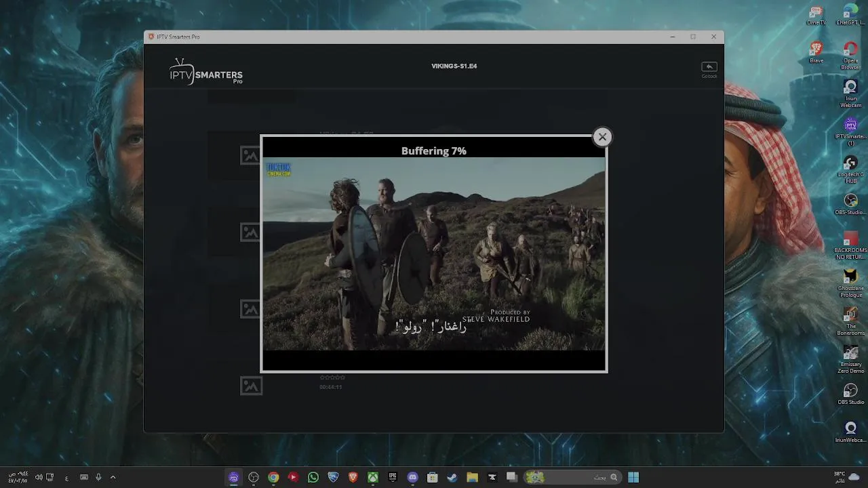Click IPTV Smarters taskbar icon
The image size is (868, 488).
(x=233, y=477)
